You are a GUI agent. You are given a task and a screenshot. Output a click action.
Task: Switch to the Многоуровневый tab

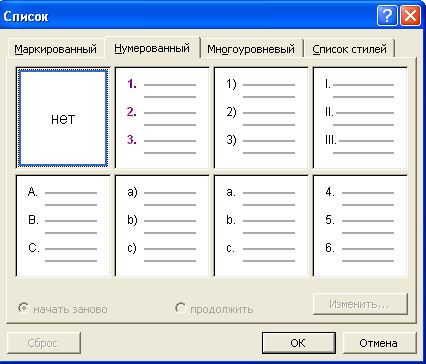coord(251,49)
